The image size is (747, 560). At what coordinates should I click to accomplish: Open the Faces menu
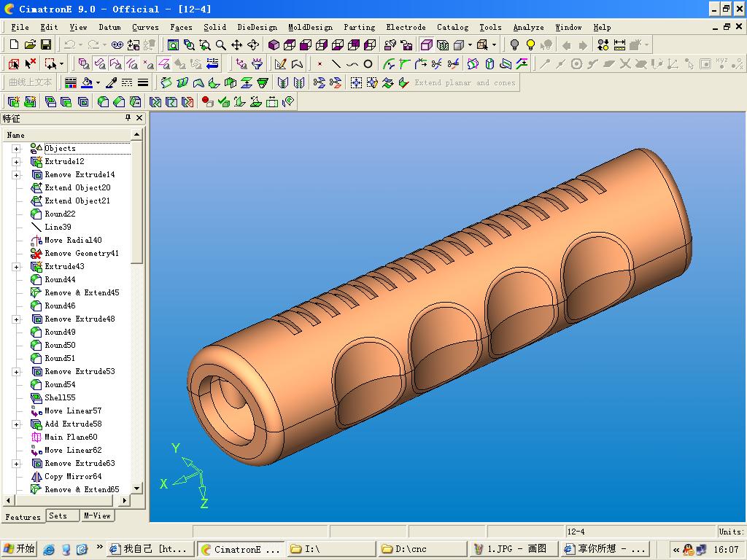181,27
